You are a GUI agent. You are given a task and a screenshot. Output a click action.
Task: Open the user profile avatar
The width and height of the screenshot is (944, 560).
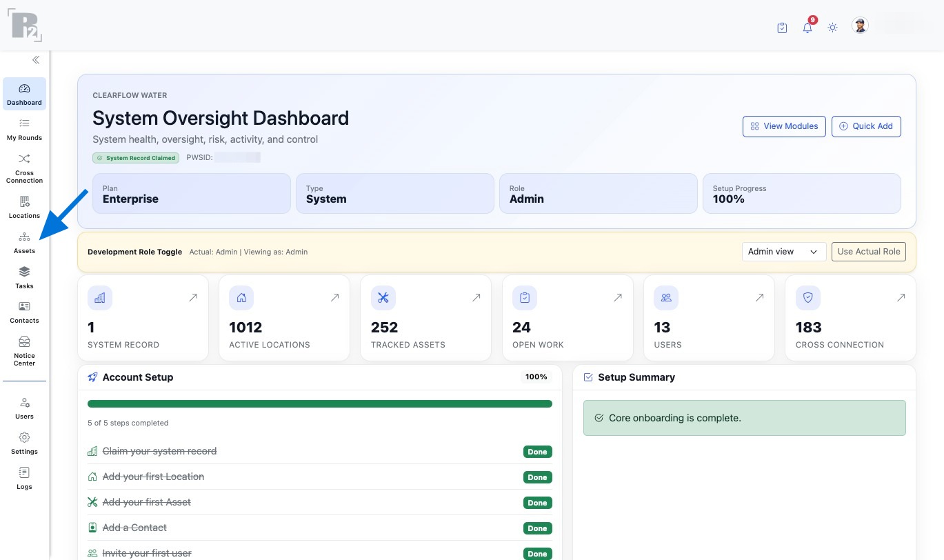(860, 26)
